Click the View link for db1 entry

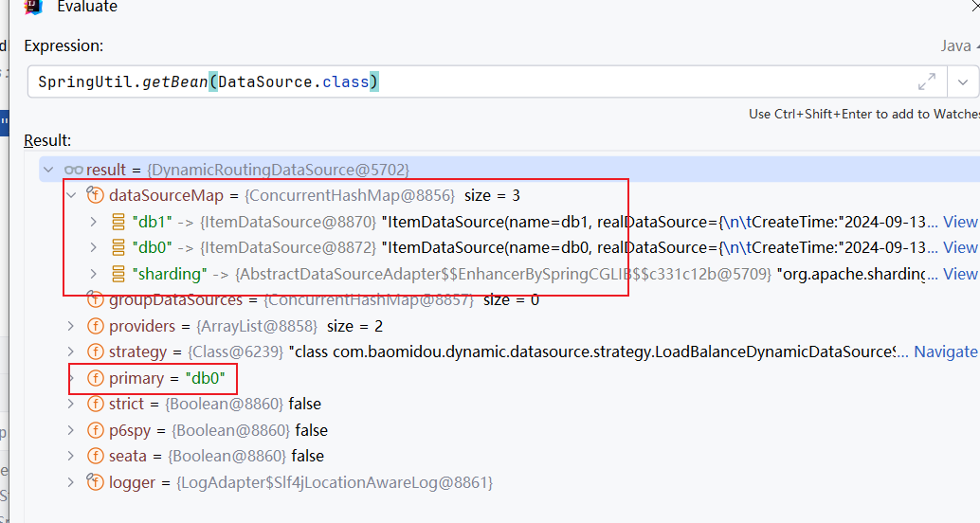click(959, 222)
